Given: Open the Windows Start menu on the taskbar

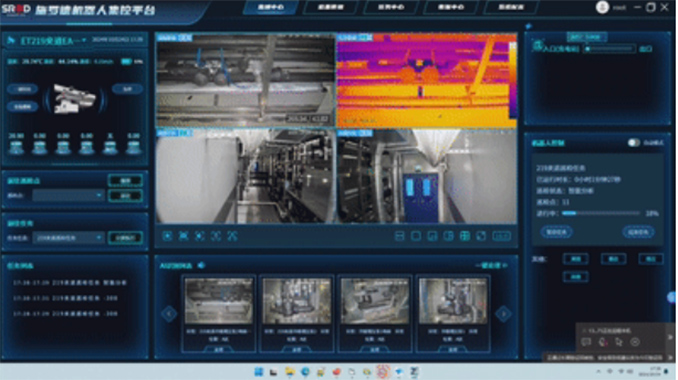Looking at the screenshot, I should (259, 372).
